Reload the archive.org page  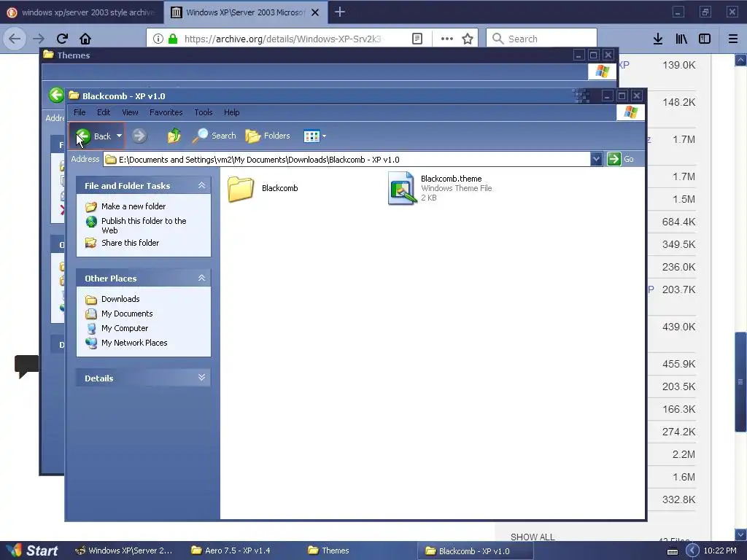62,39
